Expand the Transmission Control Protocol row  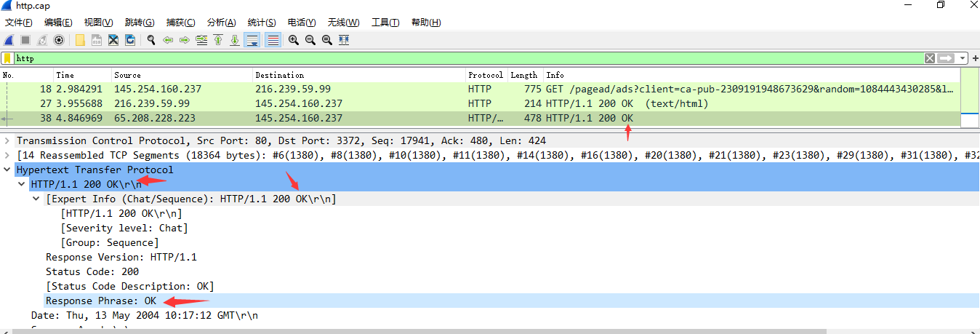(7, 140)
